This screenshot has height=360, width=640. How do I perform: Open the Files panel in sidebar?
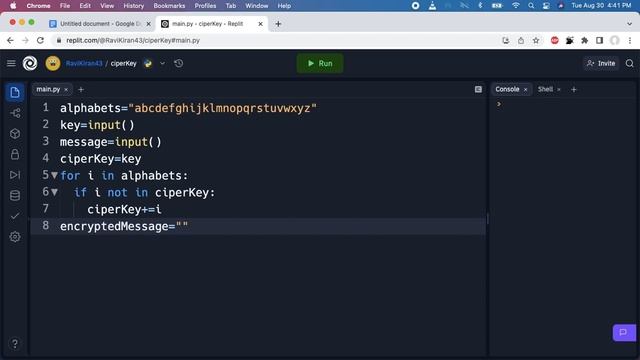click(x=15, y=92)
